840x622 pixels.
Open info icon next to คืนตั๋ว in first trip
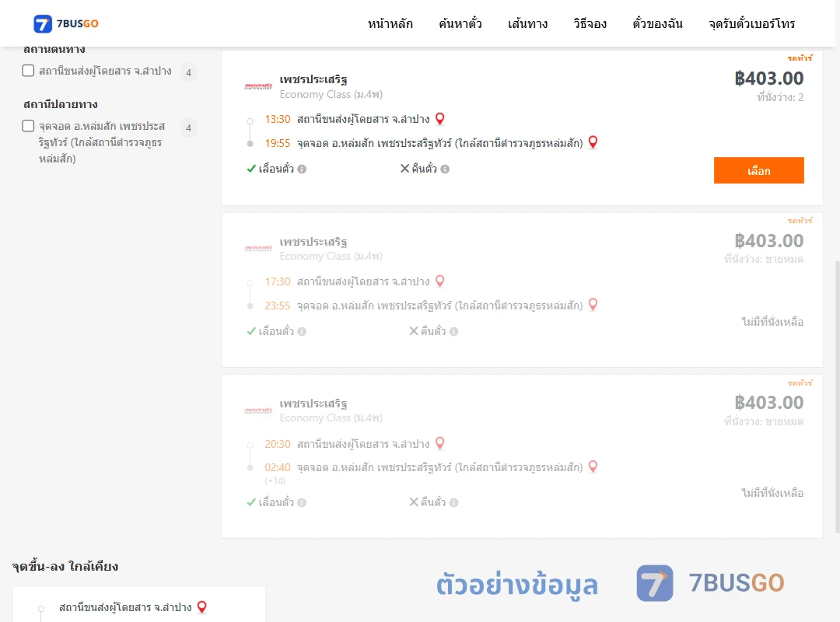pos(445,169)
